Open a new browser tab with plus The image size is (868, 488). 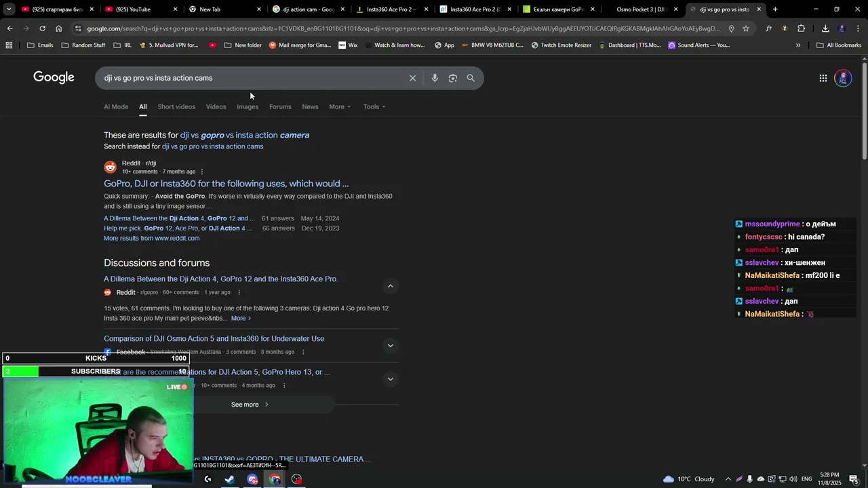[x=775, y=9]
